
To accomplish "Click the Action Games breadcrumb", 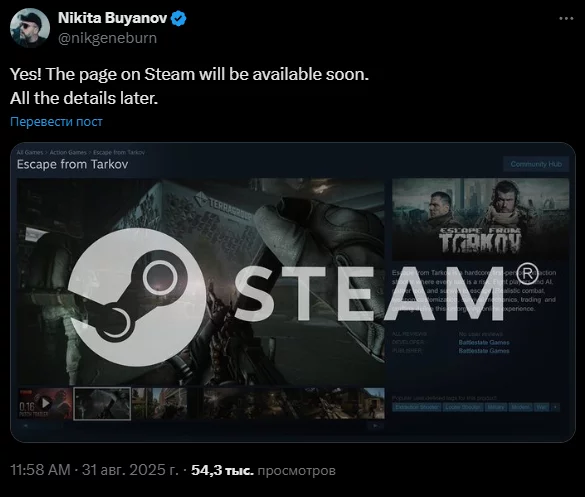I will click(68, 152).
